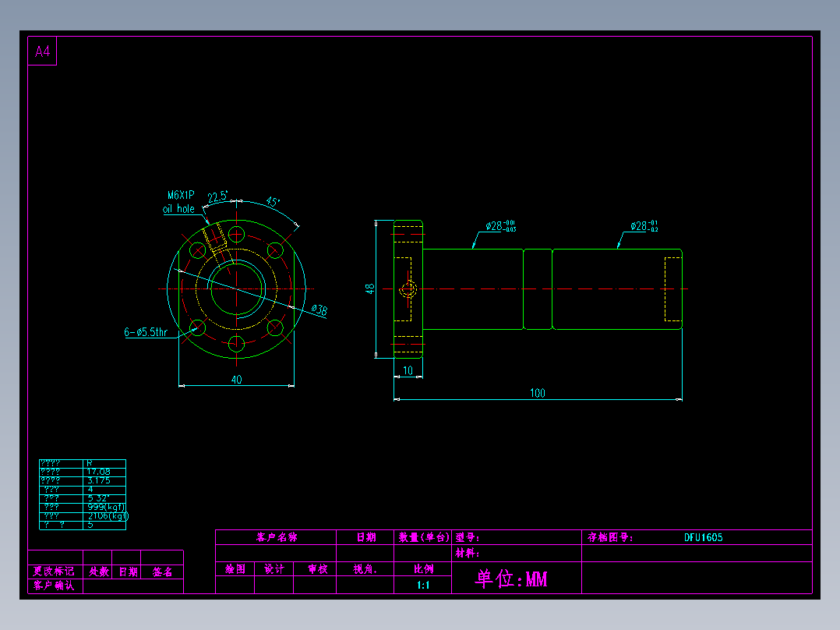Click the '存档图号:' label
Image resolution: width=840 pixels, height=630 pixels.
point(610,537)
